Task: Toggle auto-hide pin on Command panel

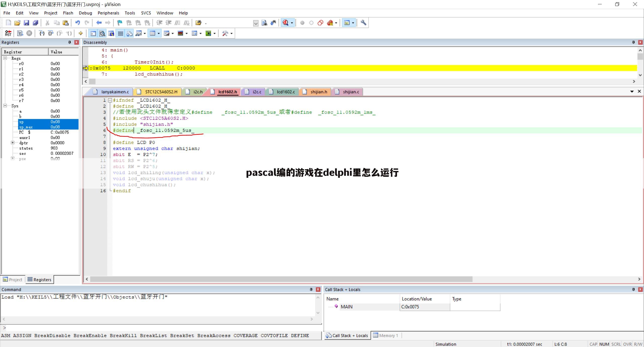Action: pos(311,289)
